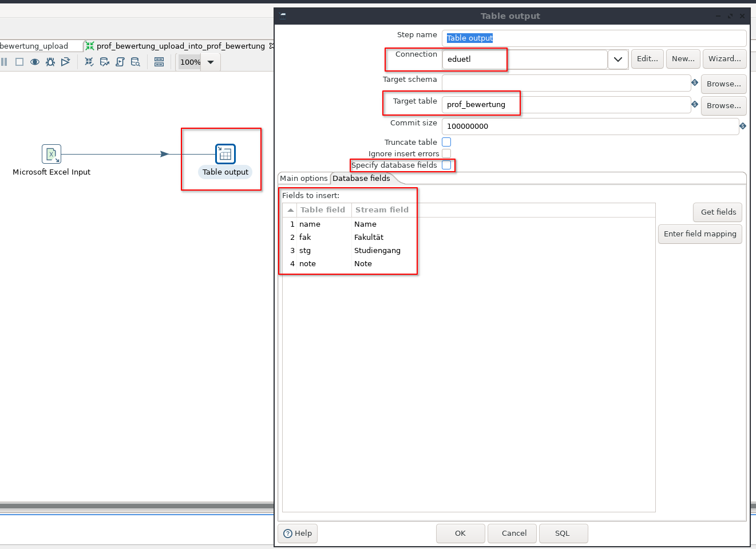
Task: Click the hop arrow between the steps
Action: point(165,154)
